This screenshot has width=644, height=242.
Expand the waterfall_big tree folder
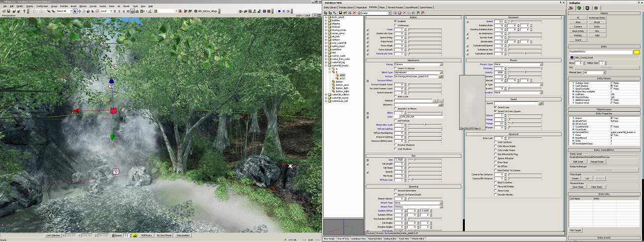pos(327,62)
